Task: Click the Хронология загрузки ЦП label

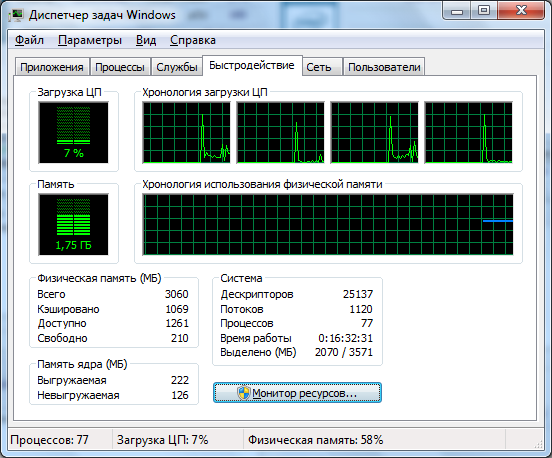Action: (205, 92)
